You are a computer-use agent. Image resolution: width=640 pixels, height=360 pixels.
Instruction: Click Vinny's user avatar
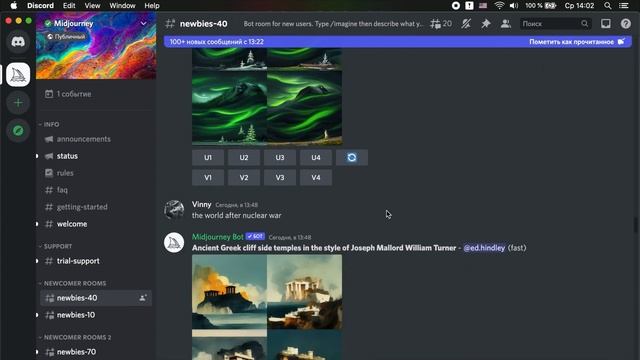click(174, 210)
